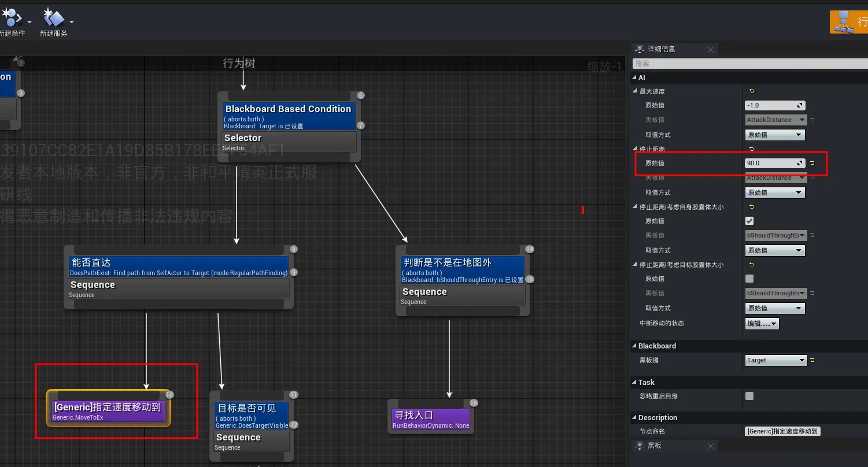Open 取值方式 dropdown under 考虑目标胶囊体大小
Image resolution: width=868 pixels, height=467 pixels.
coord(775,308)
